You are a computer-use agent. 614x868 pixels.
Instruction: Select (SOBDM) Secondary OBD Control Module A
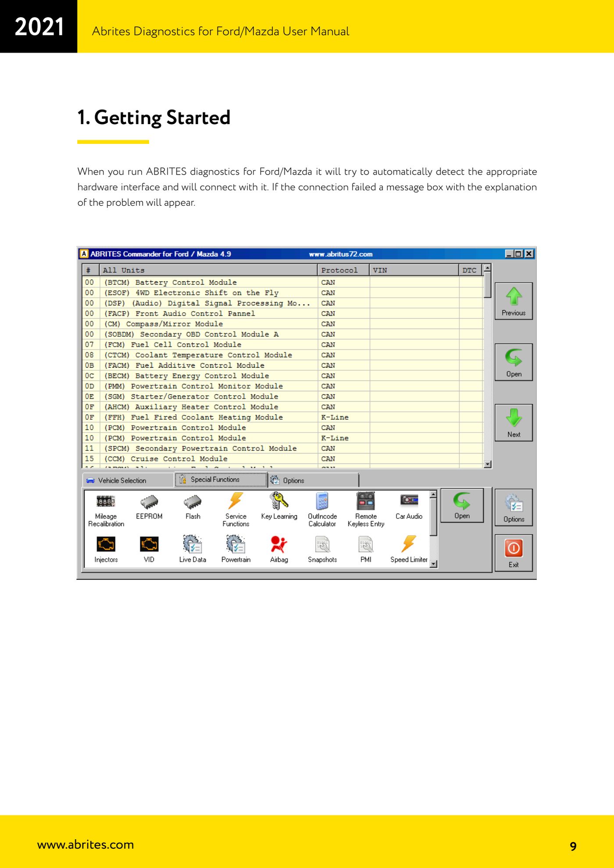coord(283,335)
